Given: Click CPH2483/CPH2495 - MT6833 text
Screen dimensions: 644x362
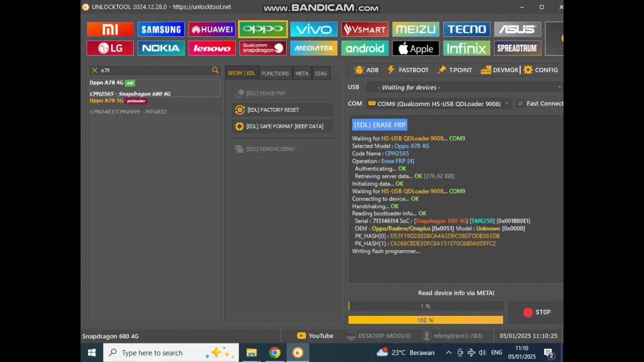Looking at the screenshot, I should [x=128, y=112].
